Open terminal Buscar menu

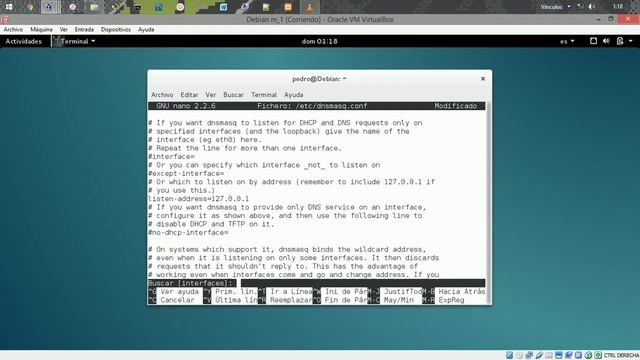[x=233, y=95]
